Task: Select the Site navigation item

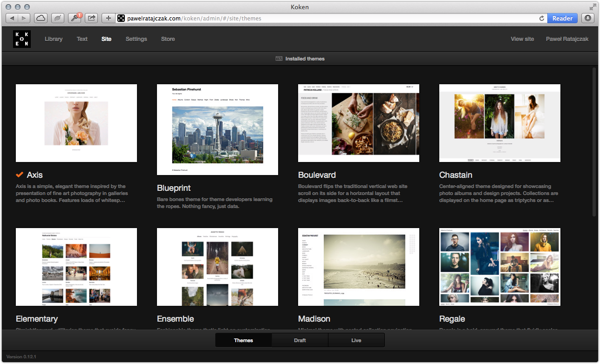Action: pyautogui.click(x=106, y=39)
